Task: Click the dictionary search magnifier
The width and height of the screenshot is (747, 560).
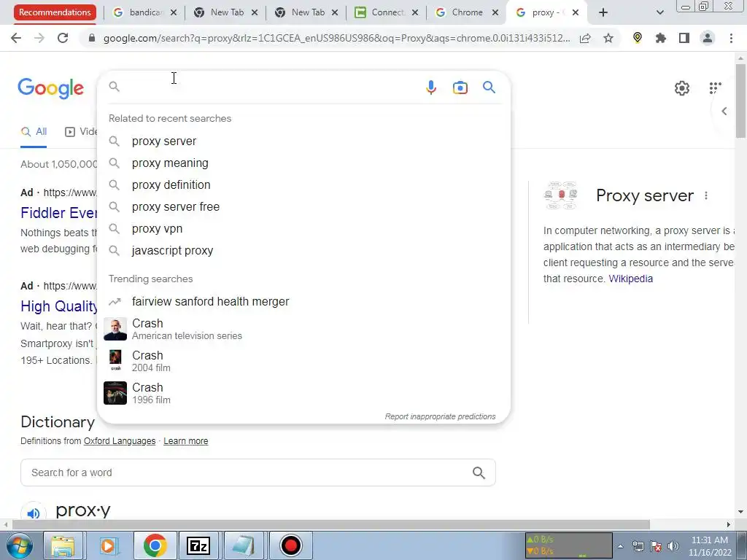Action: [479, 472]
